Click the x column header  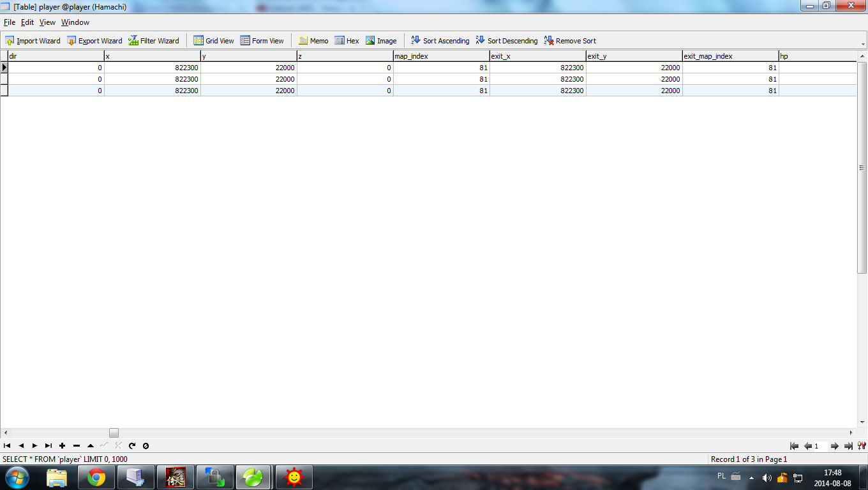(152, 56)
